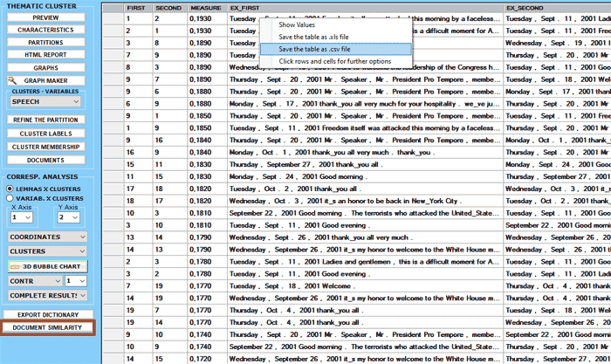Click 'Tuesday, Sept 18, 2001 Welcome' cell

(x=365, y=285)
